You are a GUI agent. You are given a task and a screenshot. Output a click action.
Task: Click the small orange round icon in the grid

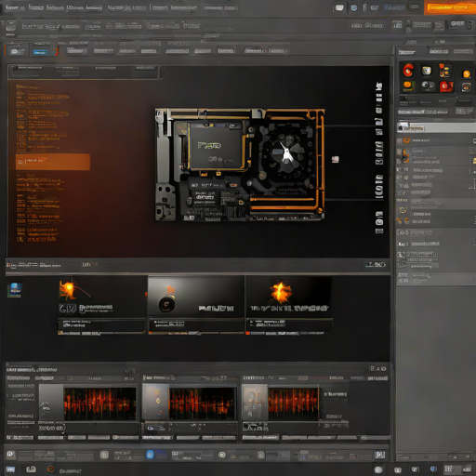(x=467, y=74)
